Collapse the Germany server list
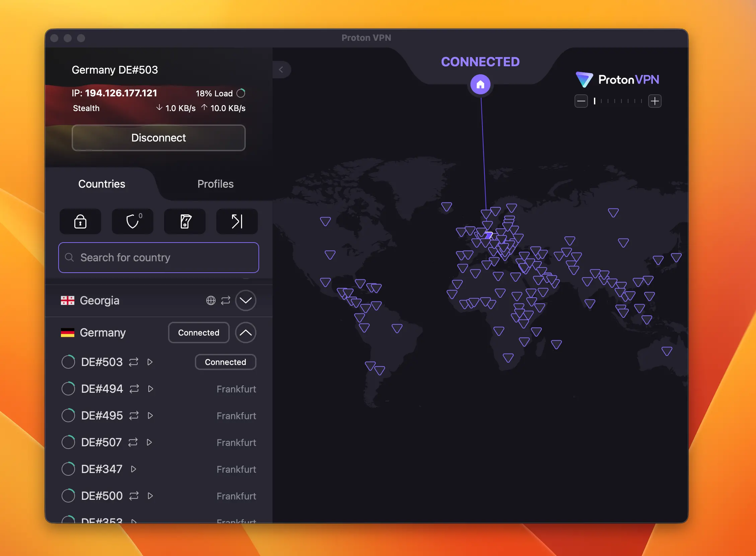Viewport: 756px width, 556px height. (245, 333)
